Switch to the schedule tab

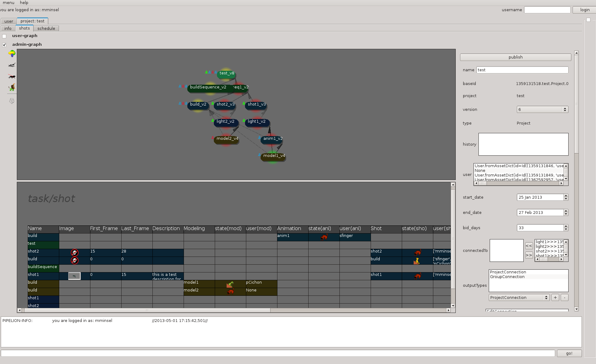point(46,29)
